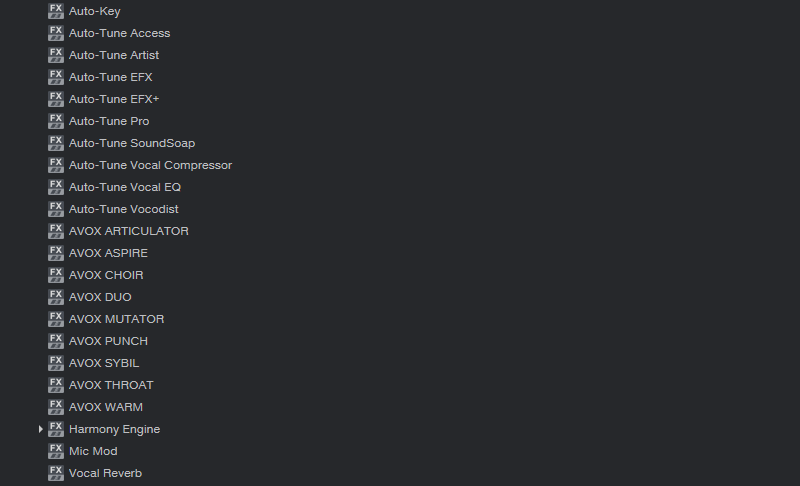Screen dimensions: 800x486
Task: Pick the Auto-Tune Vocal Compressor plugin
Action: [x=151, y=165]
